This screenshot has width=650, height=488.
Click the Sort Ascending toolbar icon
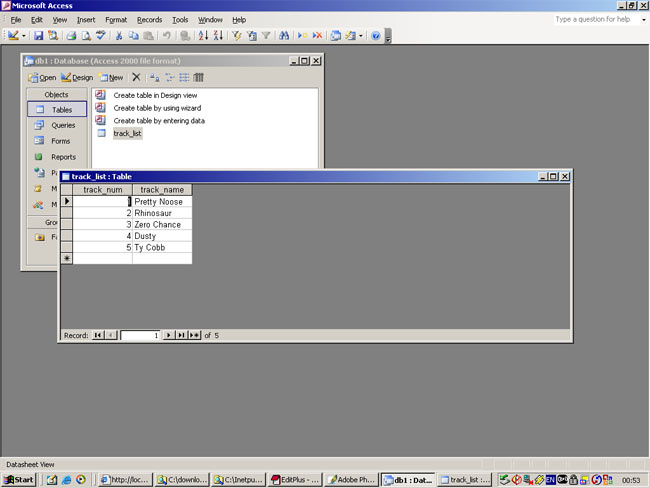pyautogui.click(x=203, y=36)
